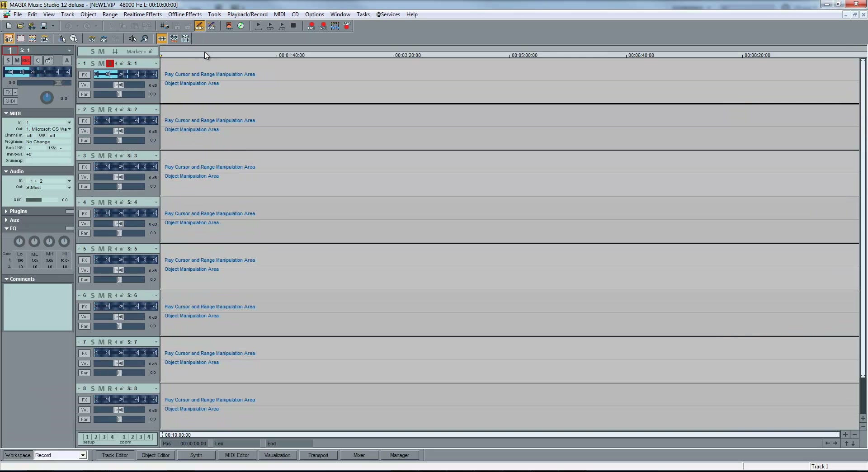Screen dimensions: 868x472
Task: Open record options with OPT button
Action: 311,26
